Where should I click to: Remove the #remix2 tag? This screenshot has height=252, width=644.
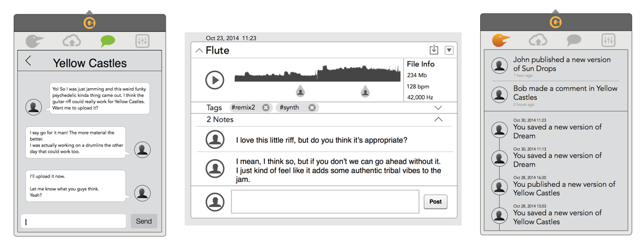point(265,107)
